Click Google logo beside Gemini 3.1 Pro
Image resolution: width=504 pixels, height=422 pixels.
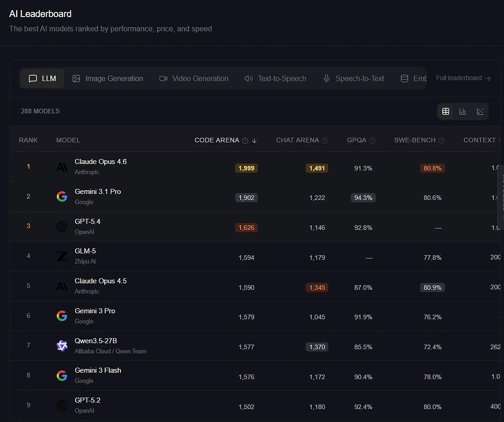tap(62, 197)
